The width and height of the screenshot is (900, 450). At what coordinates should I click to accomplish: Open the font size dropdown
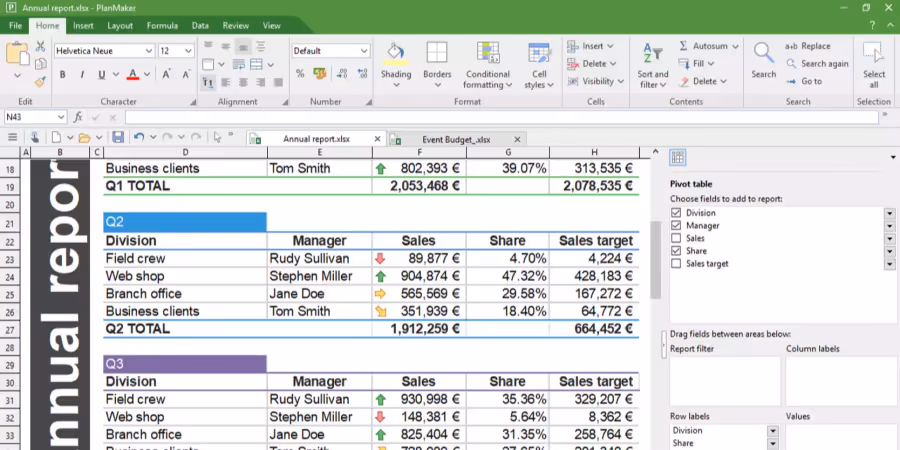(188, 51)
